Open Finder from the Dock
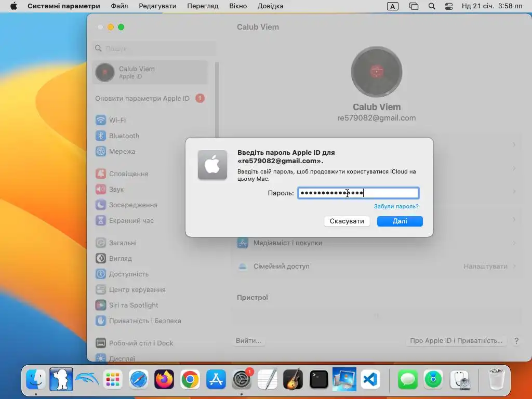 36,379
